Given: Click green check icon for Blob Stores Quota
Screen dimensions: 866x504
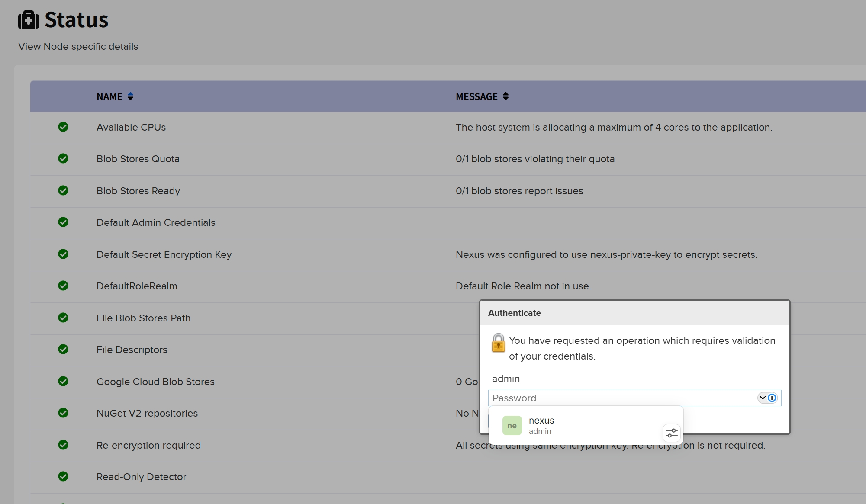Looking at the screenshot, I should click(63, 159).
